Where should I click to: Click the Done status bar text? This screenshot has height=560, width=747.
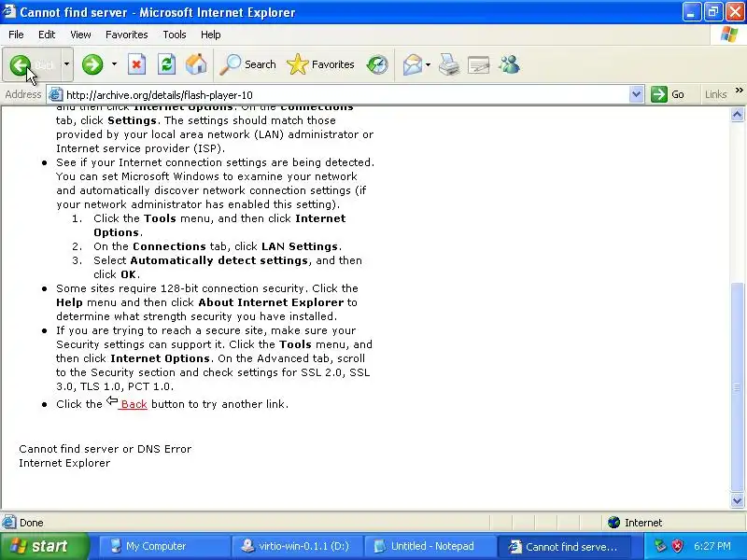click(32, 523)
